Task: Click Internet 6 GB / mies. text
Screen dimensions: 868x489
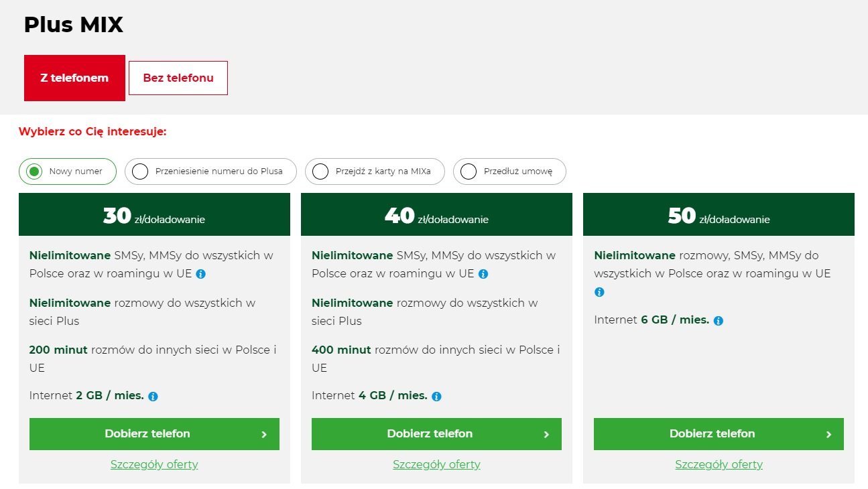Action: click(x=652, y=320)
